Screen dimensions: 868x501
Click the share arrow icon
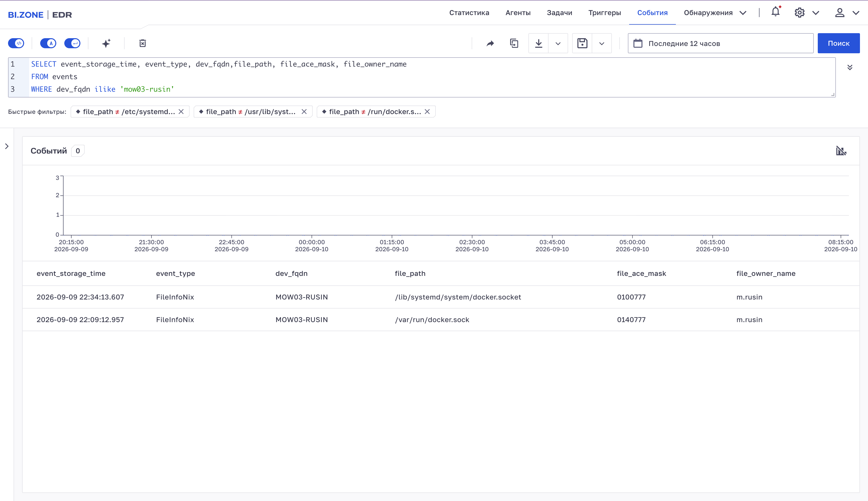click(491, 43)
